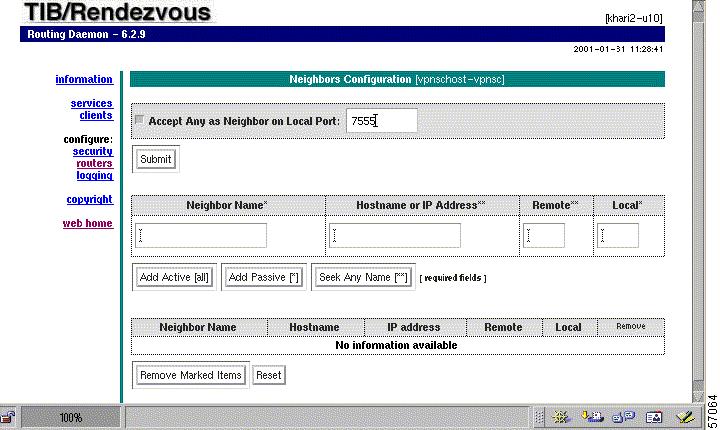Focus the Remote port input field
This screenshot has width=720, height=430.
[x=544, y=235]
